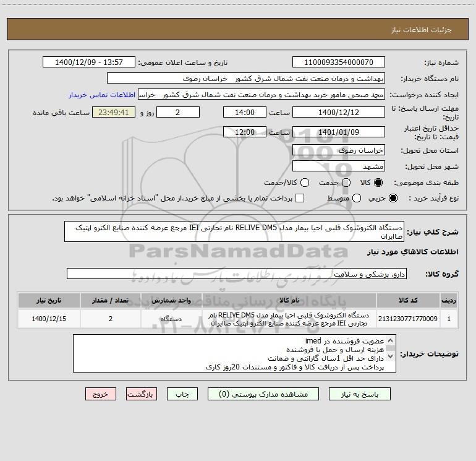
Task: Click the remaining time countdown 23:49:41
Action: click(x=114, y=112)
